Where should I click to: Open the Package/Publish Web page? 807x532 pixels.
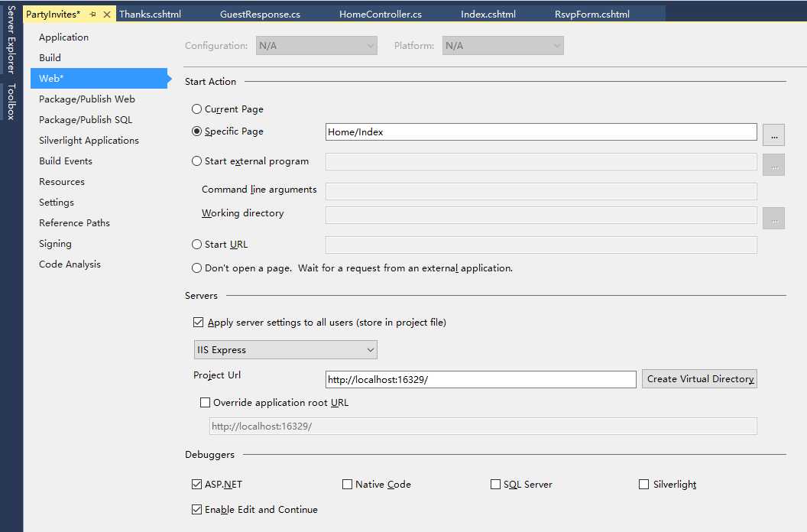click(x=87, y=99)
